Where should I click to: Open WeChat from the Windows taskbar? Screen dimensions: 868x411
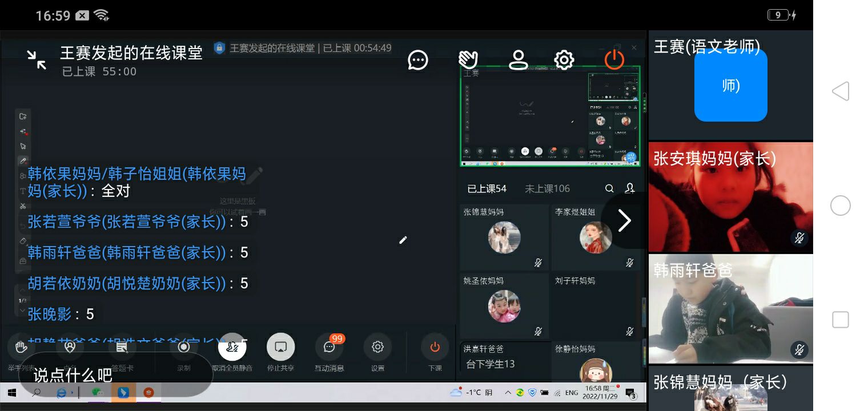coord(98,393)
